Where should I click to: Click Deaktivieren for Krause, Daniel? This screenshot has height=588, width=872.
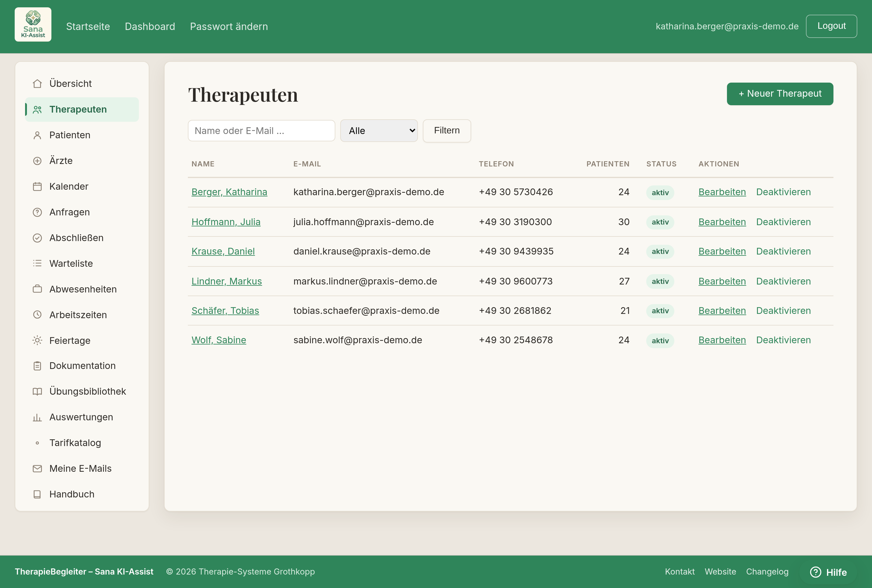coord(783,251)
